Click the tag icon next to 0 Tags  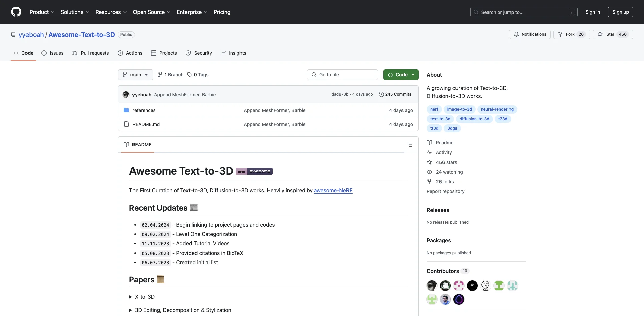(x=190, y=75)
